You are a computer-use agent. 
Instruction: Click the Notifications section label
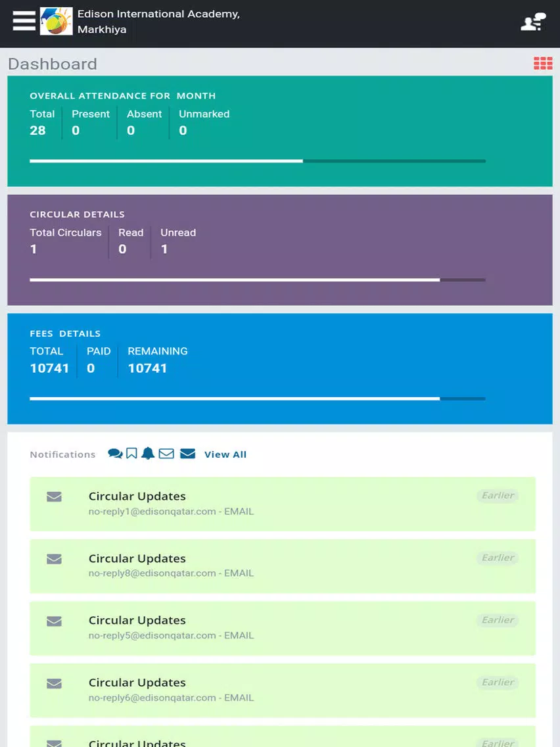click(62, 454)
